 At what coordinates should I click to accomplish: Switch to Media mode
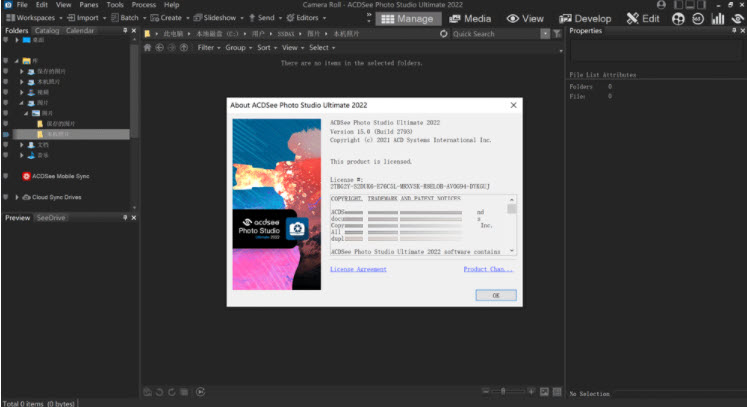[x=470, y=18]
